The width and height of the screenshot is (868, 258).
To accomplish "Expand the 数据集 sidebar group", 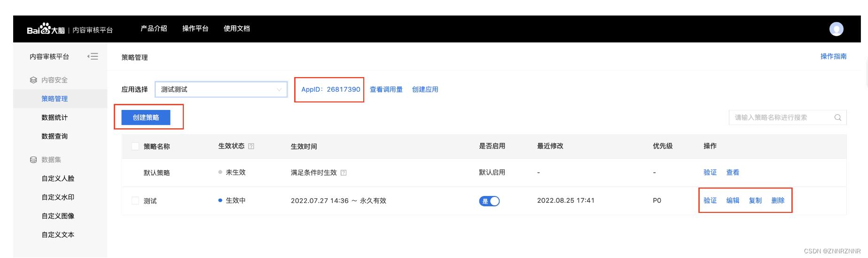I will point(51,160).
